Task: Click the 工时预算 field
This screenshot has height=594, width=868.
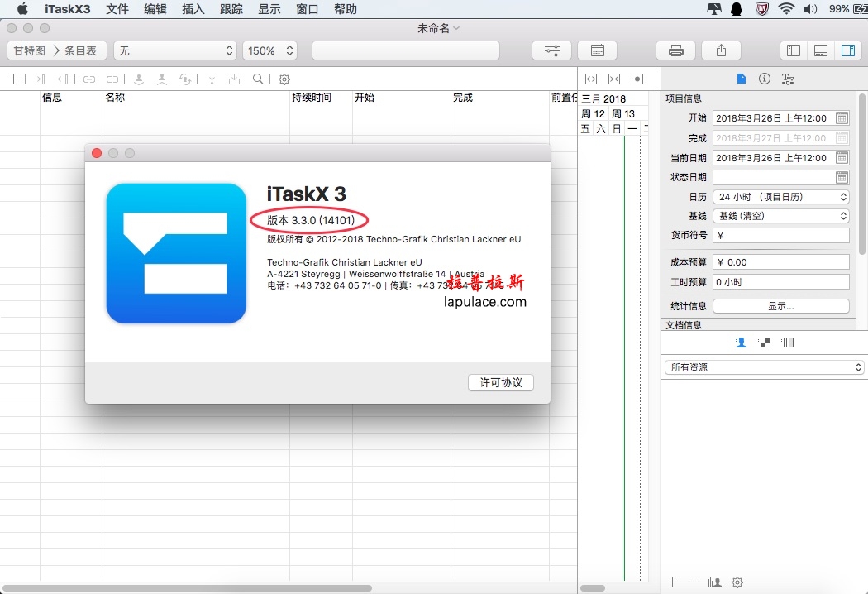Action: click(781, 282)
